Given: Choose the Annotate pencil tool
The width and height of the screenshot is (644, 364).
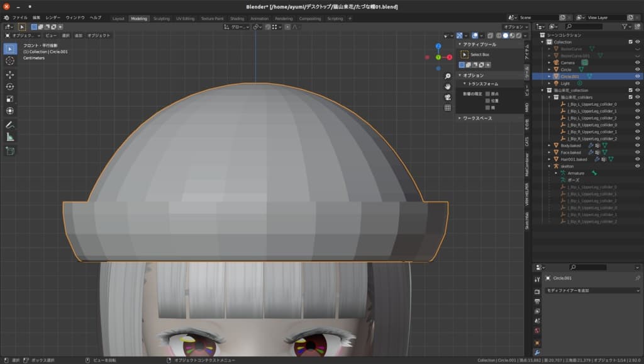Looking at the screenshot, I should pos(10,125).
